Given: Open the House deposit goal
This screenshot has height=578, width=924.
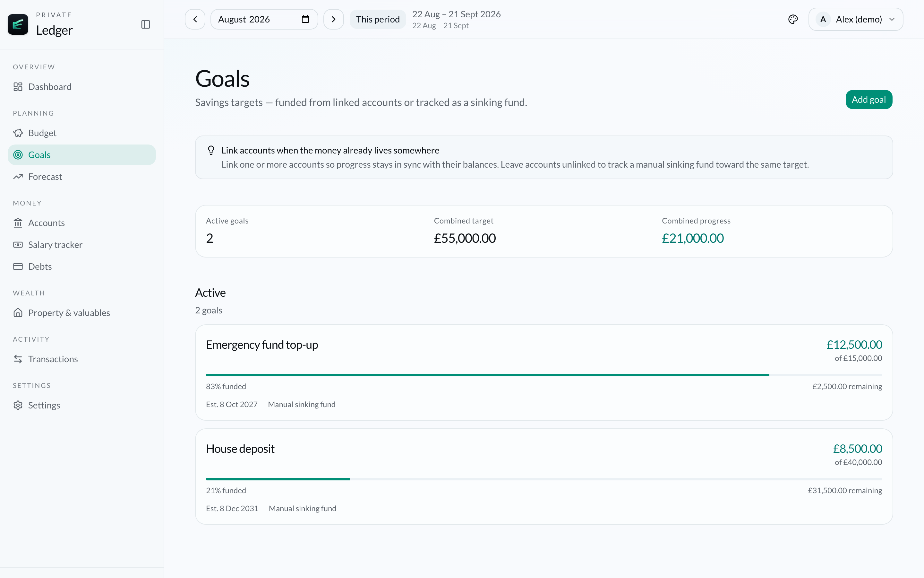Looking at the screenshot, I should (x=544, y=476).
